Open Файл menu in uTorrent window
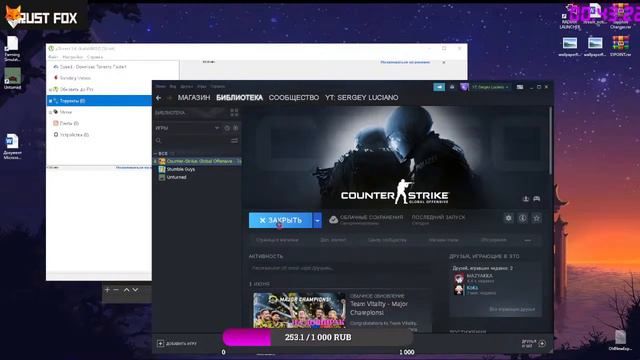The image size is (640, 360). pyautogui.click(x=53, y=57)
